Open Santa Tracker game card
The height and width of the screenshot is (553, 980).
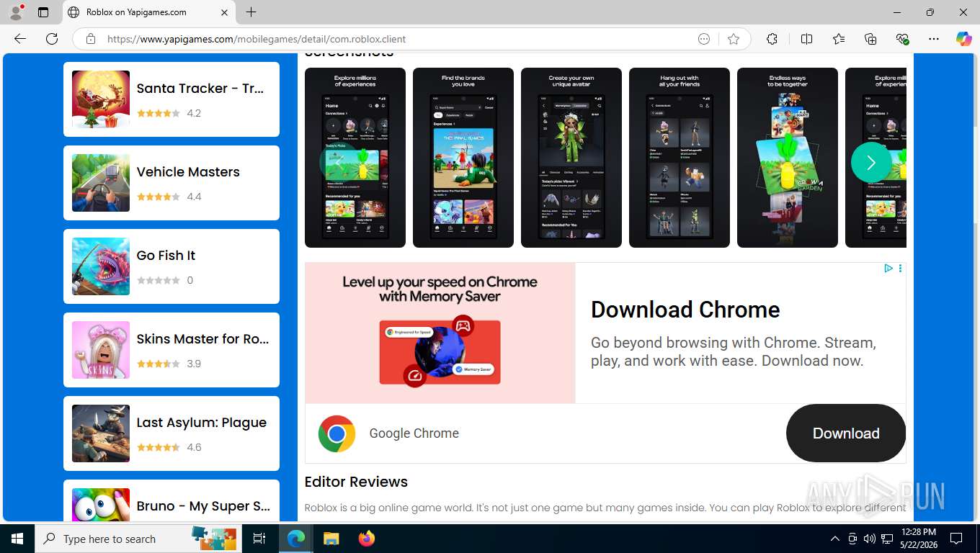(171, 99)
